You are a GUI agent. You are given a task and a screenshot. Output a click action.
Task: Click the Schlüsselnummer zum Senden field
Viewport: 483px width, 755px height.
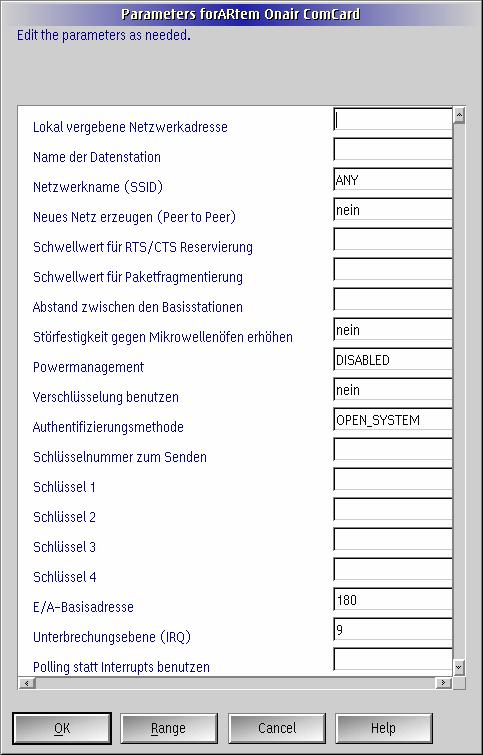point(393,450)
